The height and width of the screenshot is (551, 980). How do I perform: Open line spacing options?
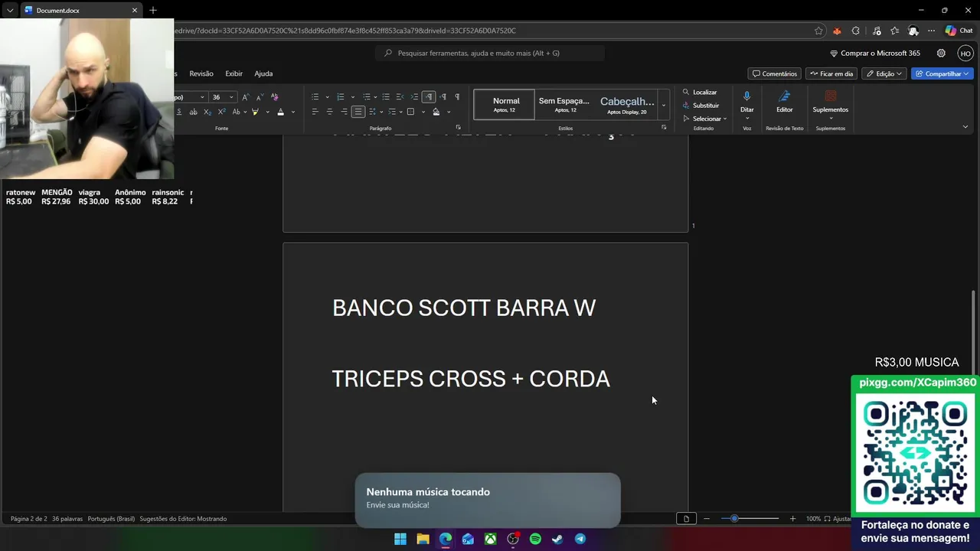(372, 112)
